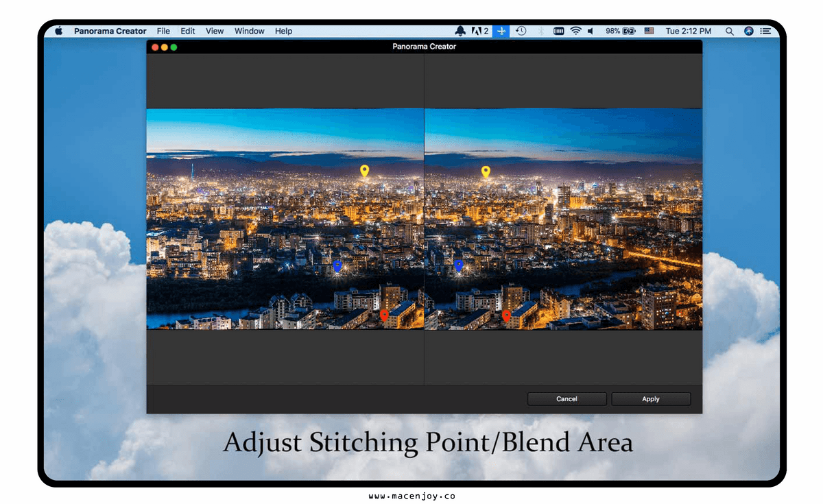The height and width of the screenshot is (504, 823).
Task: Click the memory bars menu bar icon
Action: click(x=559, y=31)
